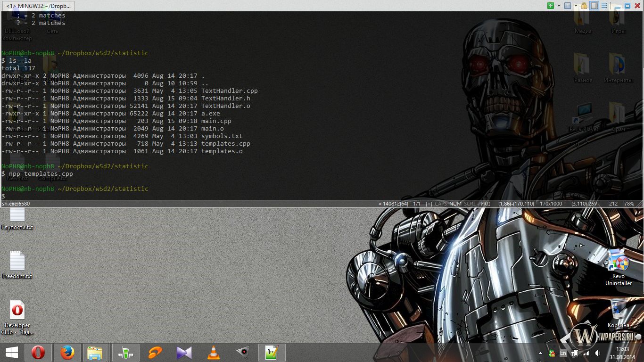
Task: Click the templates.o filename in listing
Action: pyautogui.click(x=222, y=151)
